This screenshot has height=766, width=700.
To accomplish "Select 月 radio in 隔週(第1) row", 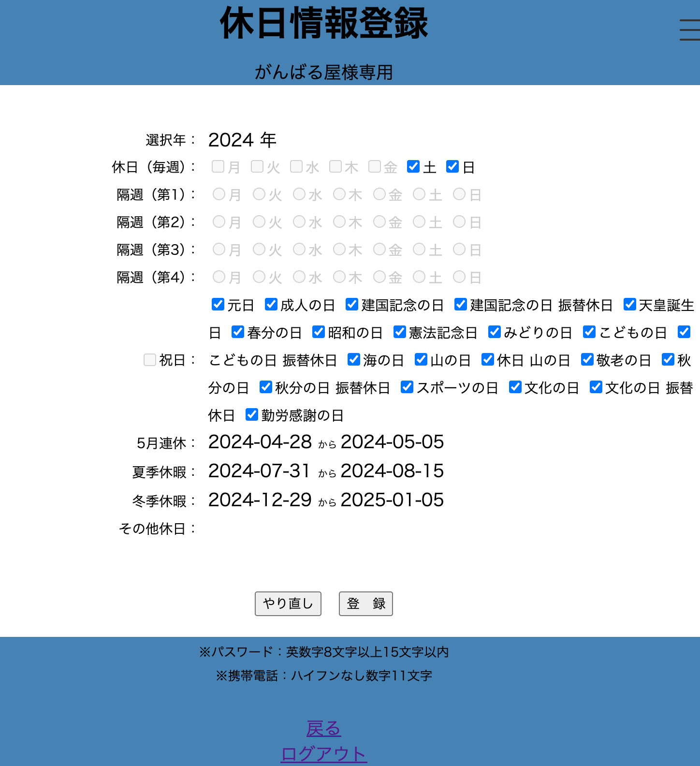I will (x=219, y=194).
